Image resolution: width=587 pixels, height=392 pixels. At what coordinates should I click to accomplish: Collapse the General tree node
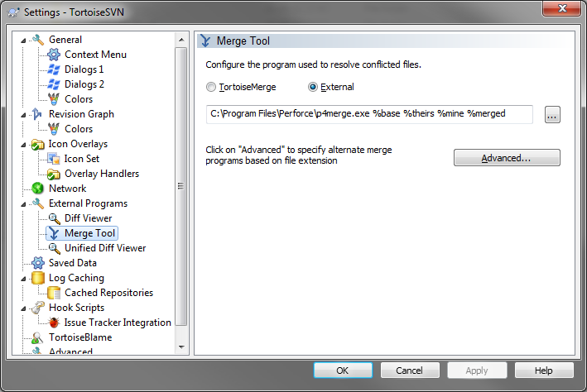point(23,41)
